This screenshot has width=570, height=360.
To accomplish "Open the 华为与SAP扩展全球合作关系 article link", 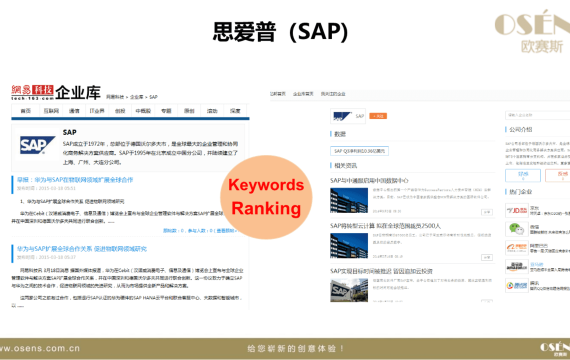I will point(82,249).
